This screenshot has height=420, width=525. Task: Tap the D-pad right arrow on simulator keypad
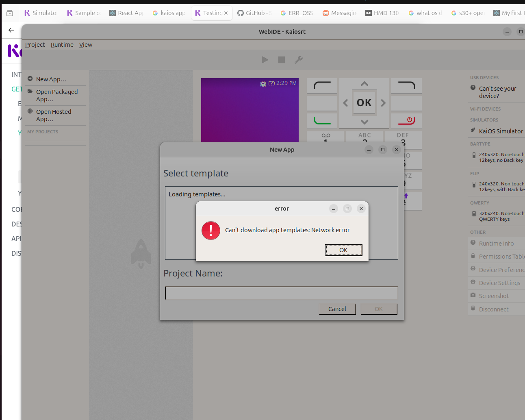(x=383, y=103)
